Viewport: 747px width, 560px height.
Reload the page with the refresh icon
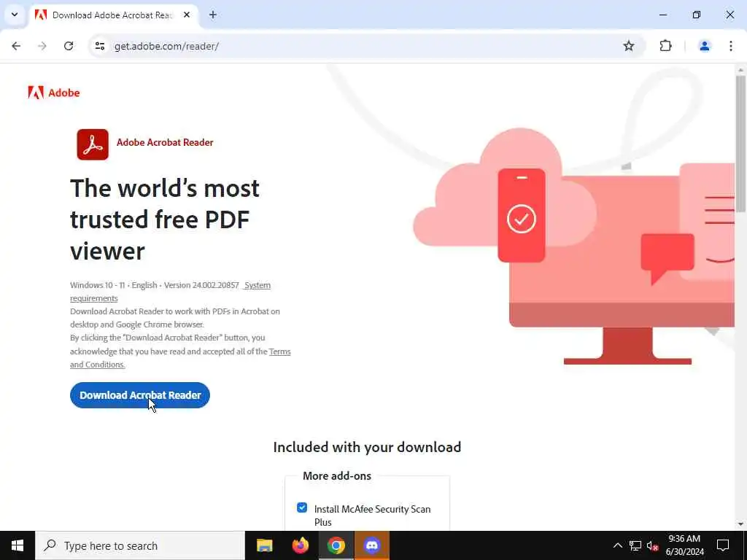(69, 46)
